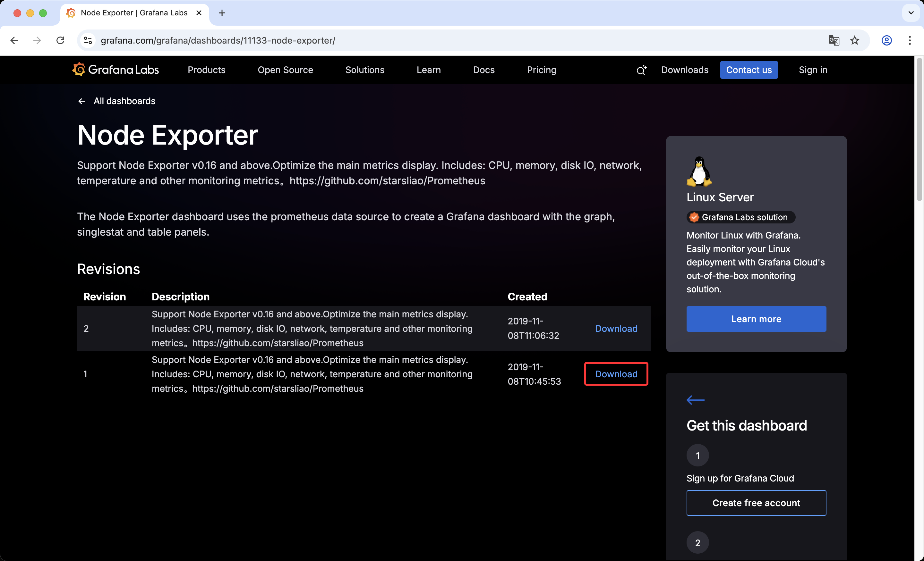Click the Revisions section heading

[x=108, y=269]
